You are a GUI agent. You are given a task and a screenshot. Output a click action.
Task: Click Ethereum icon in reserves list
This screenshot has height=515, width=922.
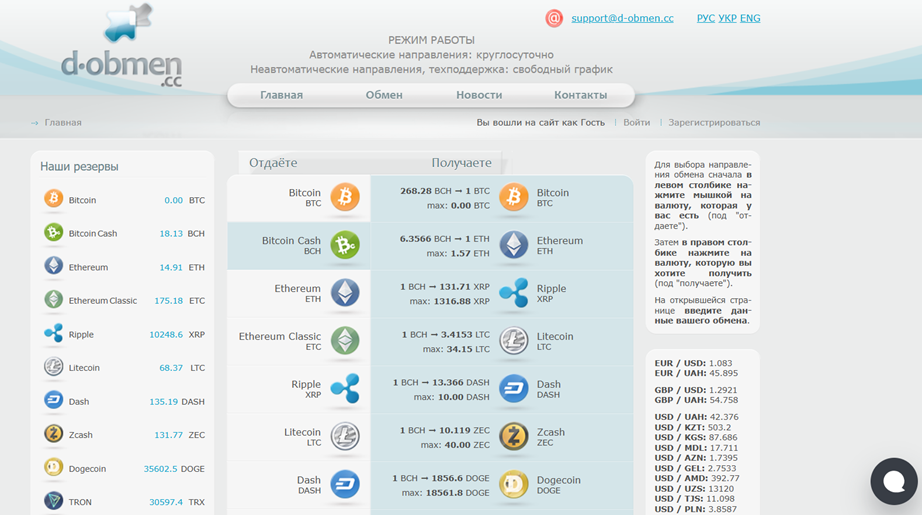54,266
